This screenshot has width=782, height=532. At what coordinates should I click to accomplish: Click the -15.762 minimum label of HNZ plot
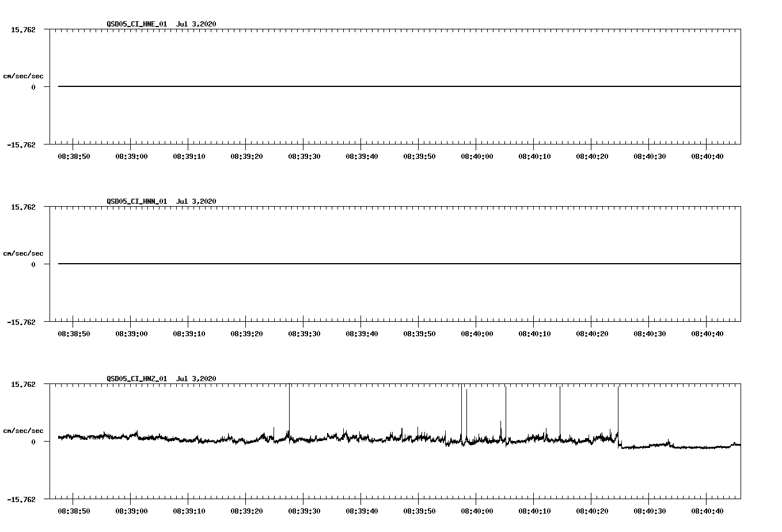21,499
